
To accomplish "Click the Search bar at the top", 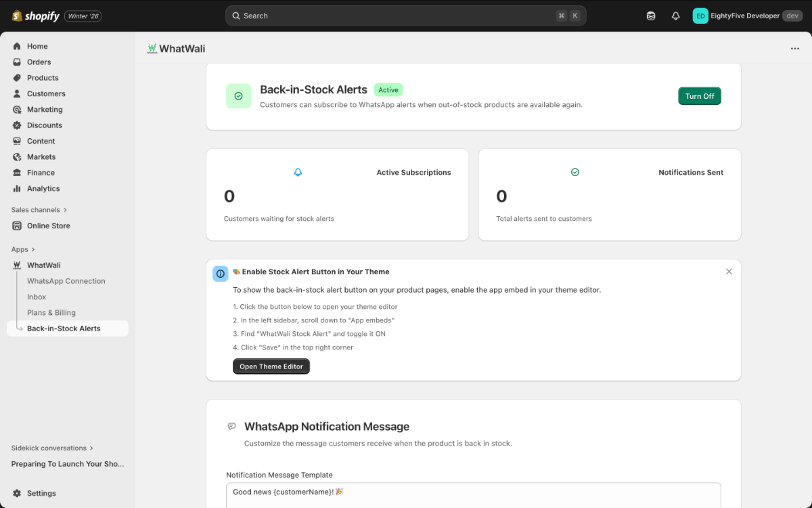I will [406, 15].
